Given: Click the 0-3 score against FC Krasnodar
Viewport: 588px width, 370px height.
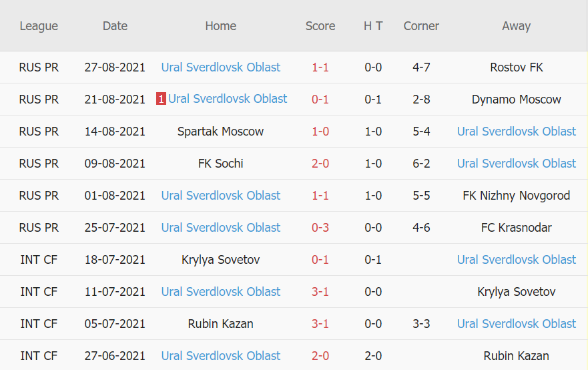Looking at the screenshot, I should click(320, 228).
